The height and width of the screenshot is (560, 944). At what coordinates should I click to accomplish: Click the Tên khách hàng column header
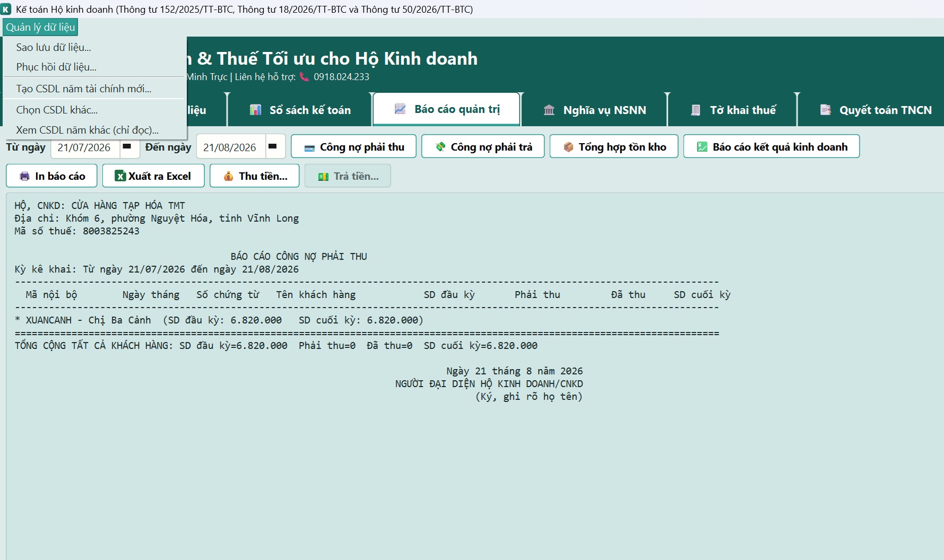coord(316,295)
